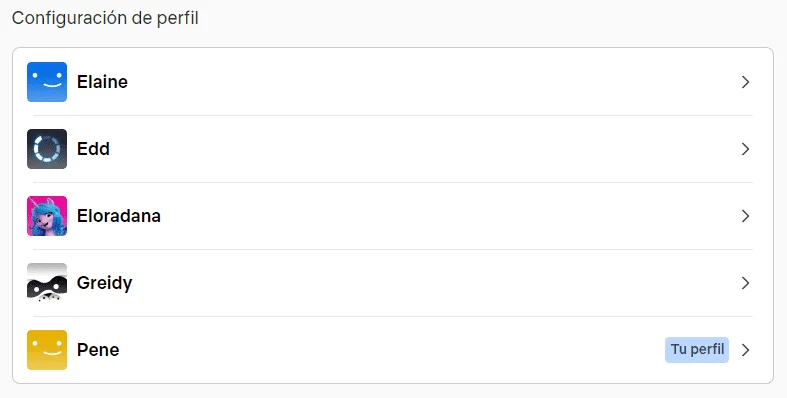Click Elaine's blue smiley avatar
This screenshot has width=787, height=398.
[47, 82]
